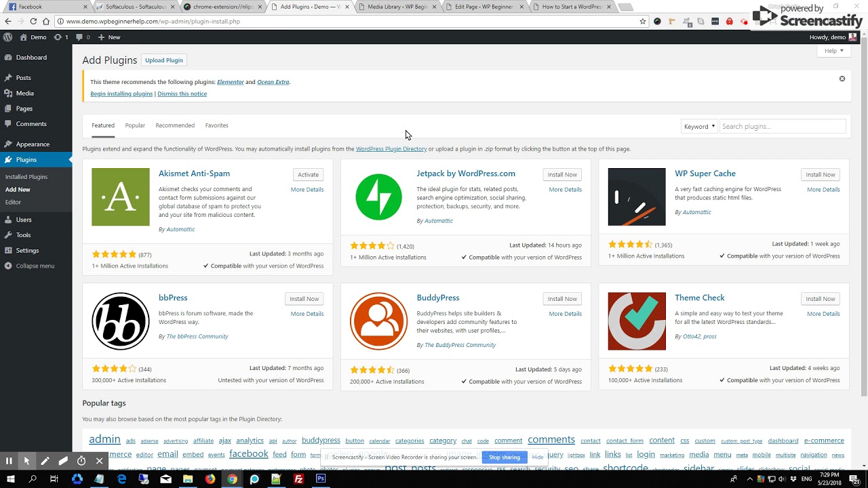The height and width of the screenshot is (488, 868).
Task: Go back using the browser back arrow
Action: [x=8, y=21]
